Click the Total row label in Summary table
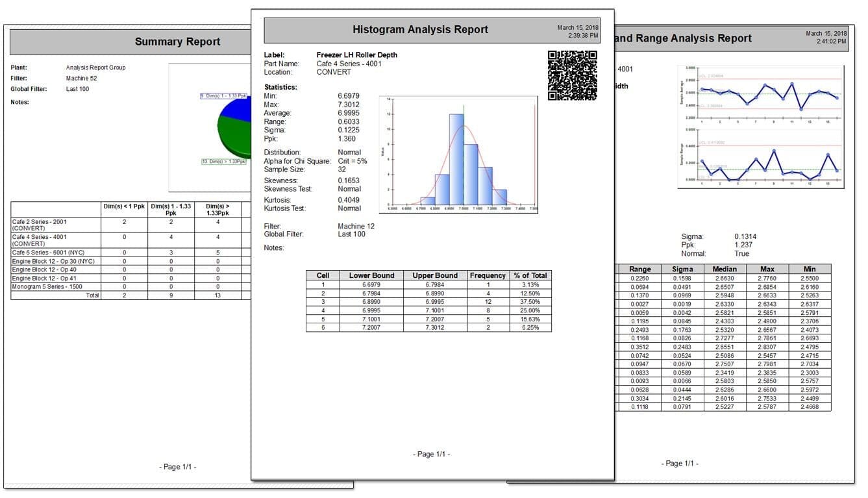This screenshot has width=868, height=498. (x=92, y=295)
